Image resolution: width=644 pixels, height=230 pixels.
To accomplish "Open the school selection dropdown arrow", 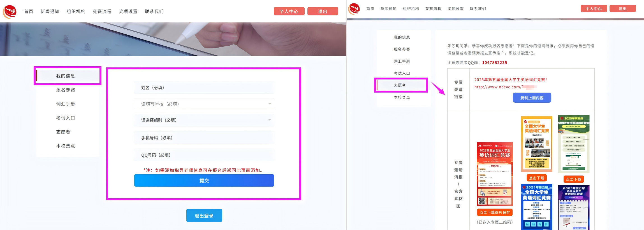I will pyautogui.click(x=270, y=104).
